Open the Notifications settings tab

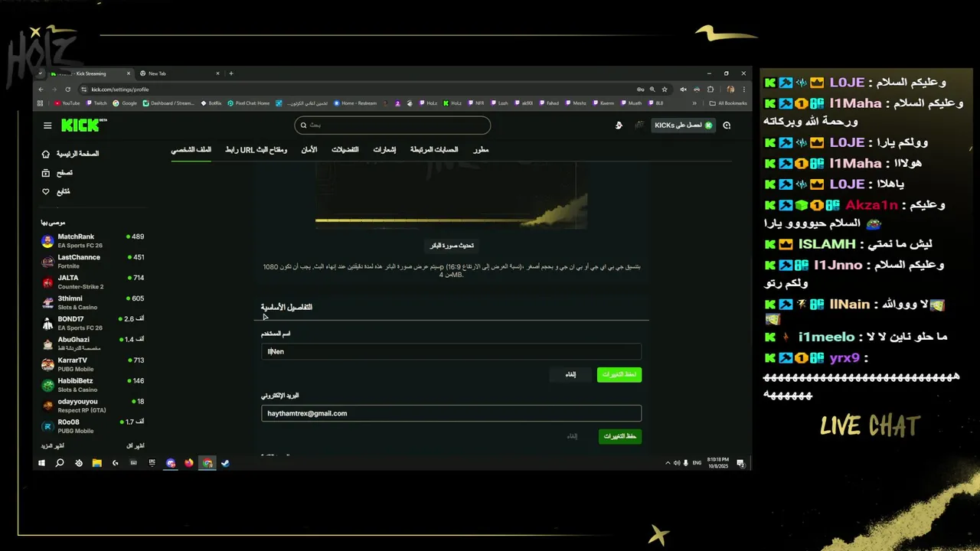tap(384, 149)
